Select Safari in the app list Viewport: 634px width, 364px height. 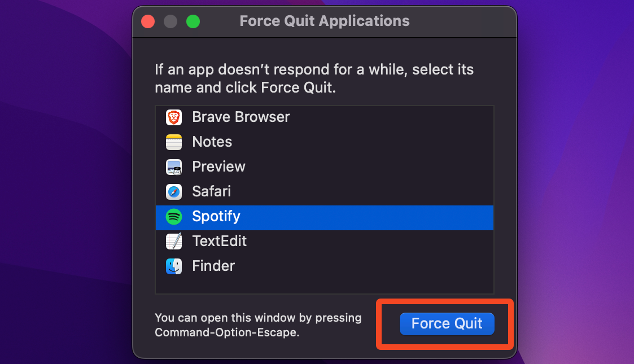(x=211, y=192)
